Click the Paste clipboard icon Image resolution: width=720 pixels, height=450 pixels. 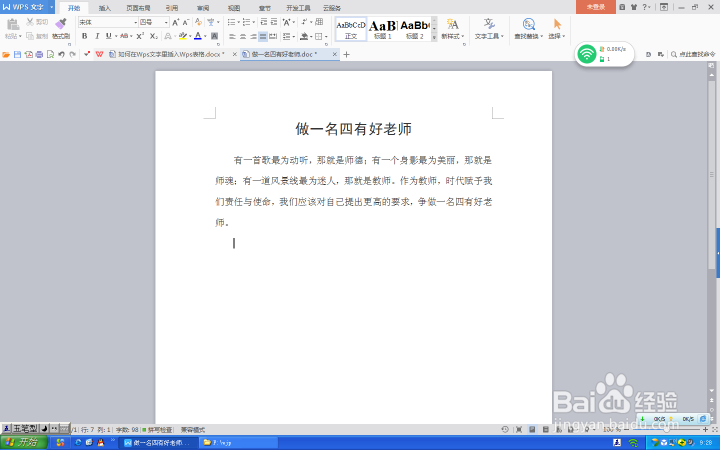click(12, 25)
